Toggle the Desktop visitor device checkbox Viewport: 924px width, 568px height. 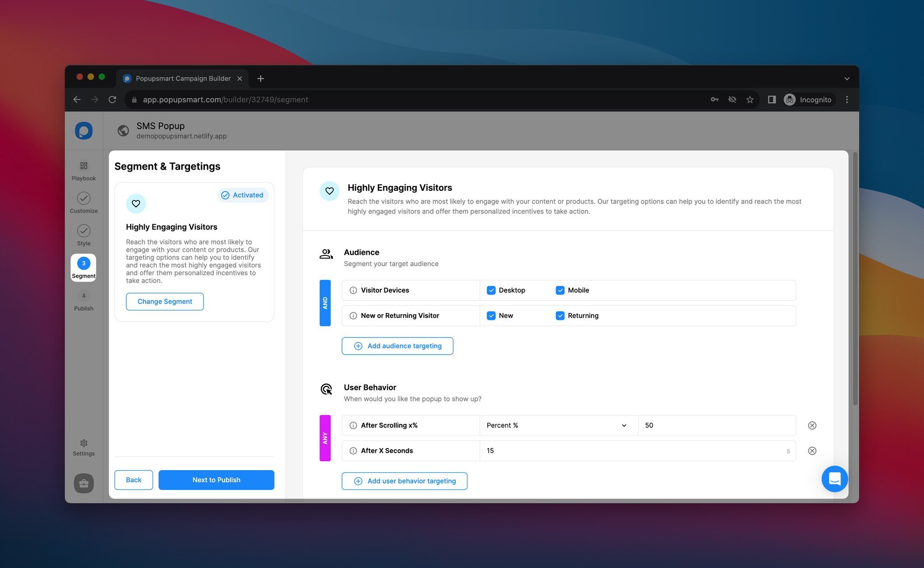(x=491, y=290)
